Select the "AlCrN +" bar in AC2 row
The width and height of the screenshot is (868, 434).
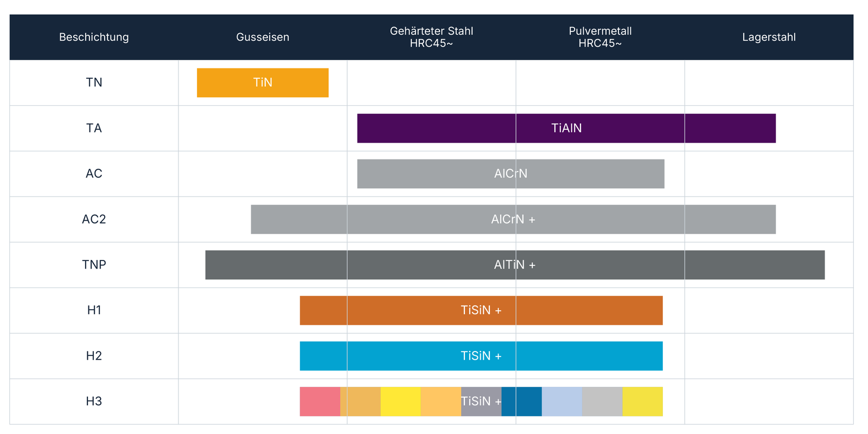tap(513, 219)
